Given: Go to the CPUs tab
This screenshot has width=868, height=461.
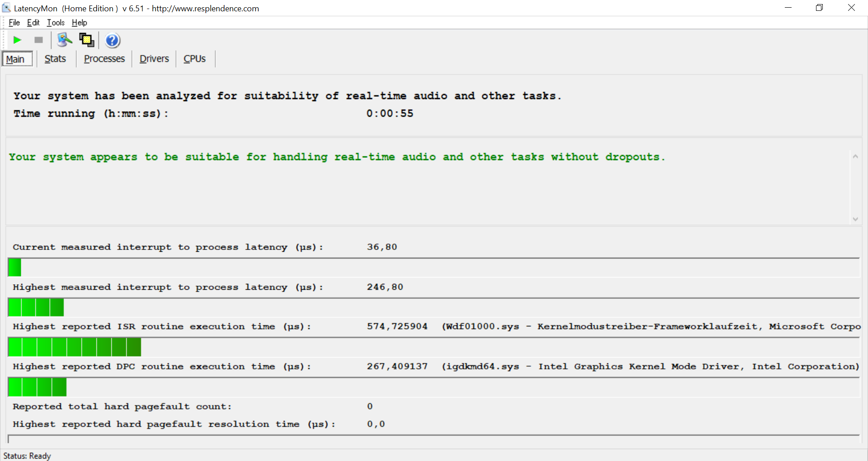Looking at the screenshot, I should point(194,59).
